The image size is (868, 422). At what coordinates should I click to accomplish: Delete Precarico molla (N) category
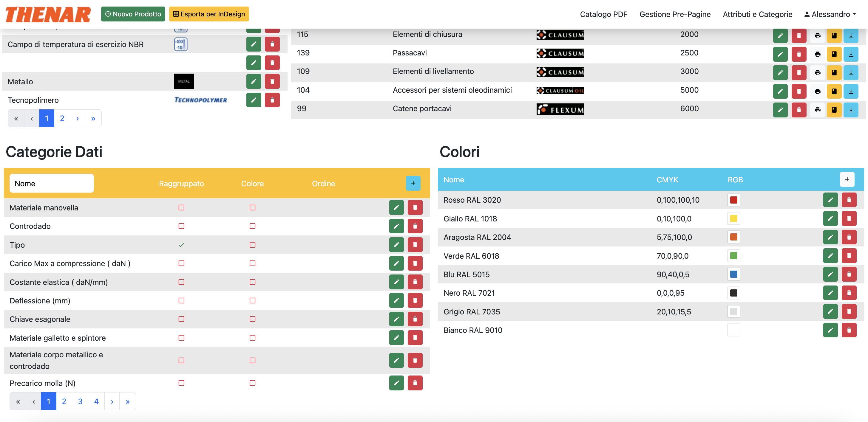tap(415, 383)
